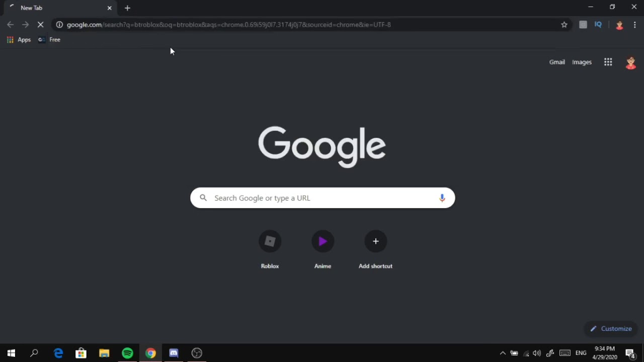Customize this page button
This screenshot has height=362, width=644.
pos(611,329)
